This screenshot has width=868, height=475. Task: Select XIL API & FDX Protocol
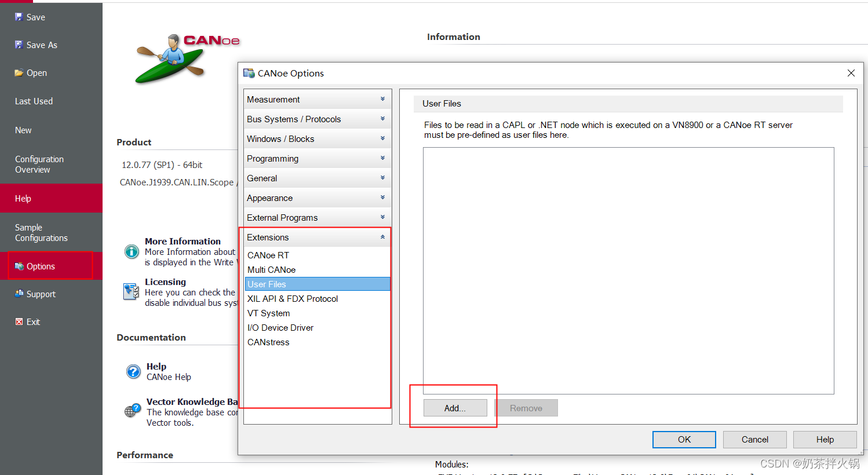318,298
